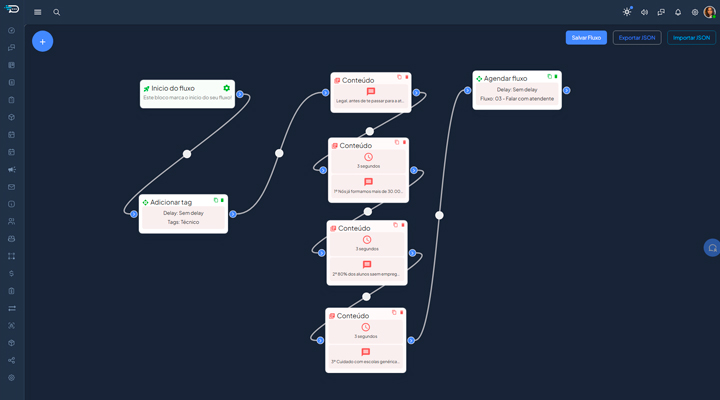Select edge midpoint from Adicionar tag to Conteúdo
The image size is (720, 400).
pyautogui.click(x=279, y=153)
